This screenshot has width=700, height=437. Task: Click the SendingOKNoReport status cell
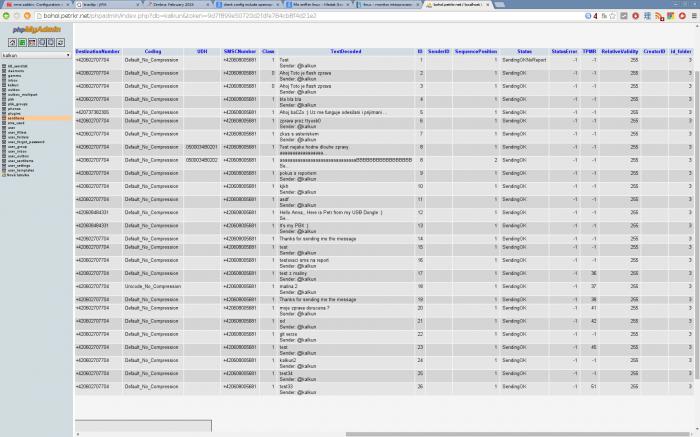coord(524,60)
